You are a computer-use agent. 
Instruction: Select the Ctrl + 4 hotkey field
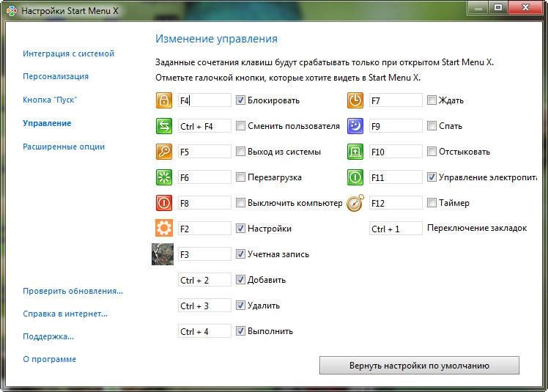[204, 331]
